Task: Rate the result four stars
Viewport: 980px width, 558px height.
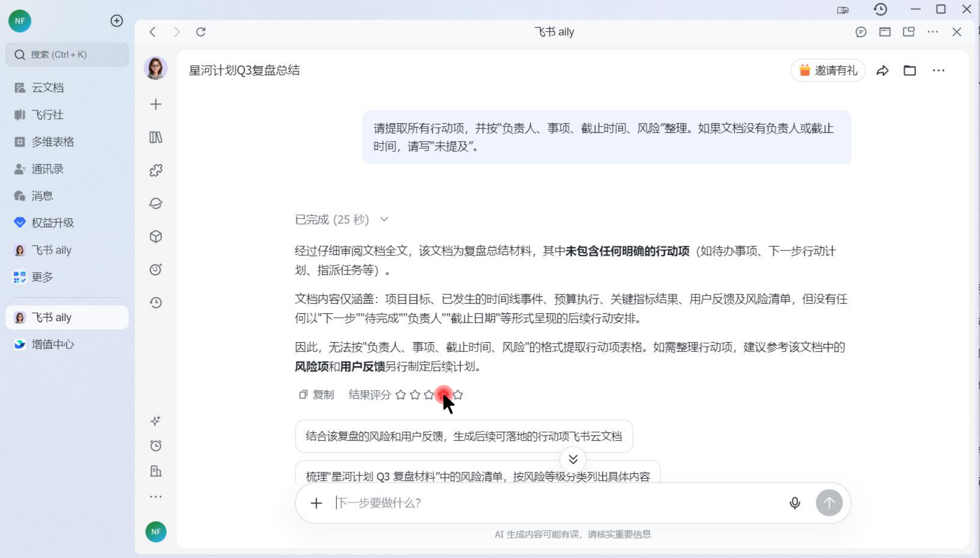Action: 443,395
